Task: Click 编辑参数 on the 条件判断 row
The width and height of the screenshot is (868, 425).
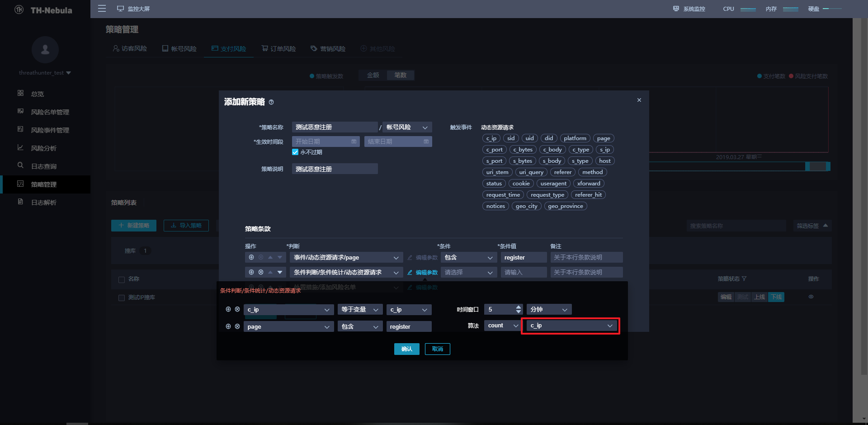Action: click(x=423, y=272)
